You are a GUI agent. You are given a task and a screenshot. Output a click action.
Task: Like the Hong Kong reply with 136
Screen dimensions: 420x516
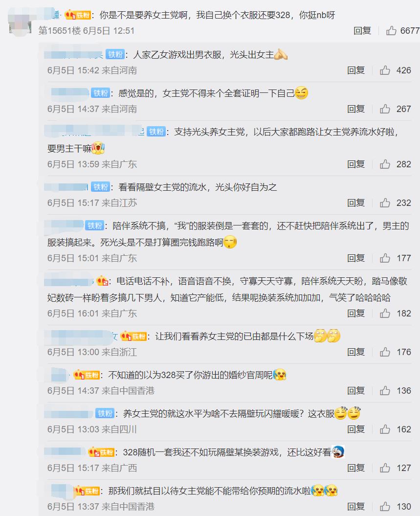pyautogui.click(x=385, y=391)
